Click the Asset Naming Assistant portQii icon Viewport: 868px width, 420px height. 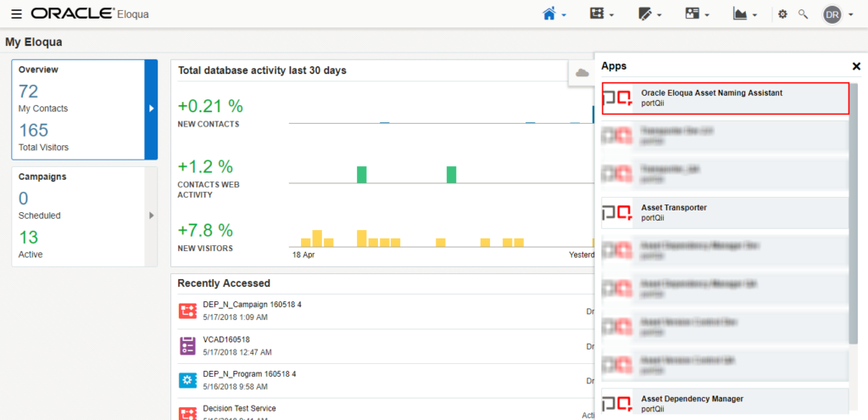617,98
